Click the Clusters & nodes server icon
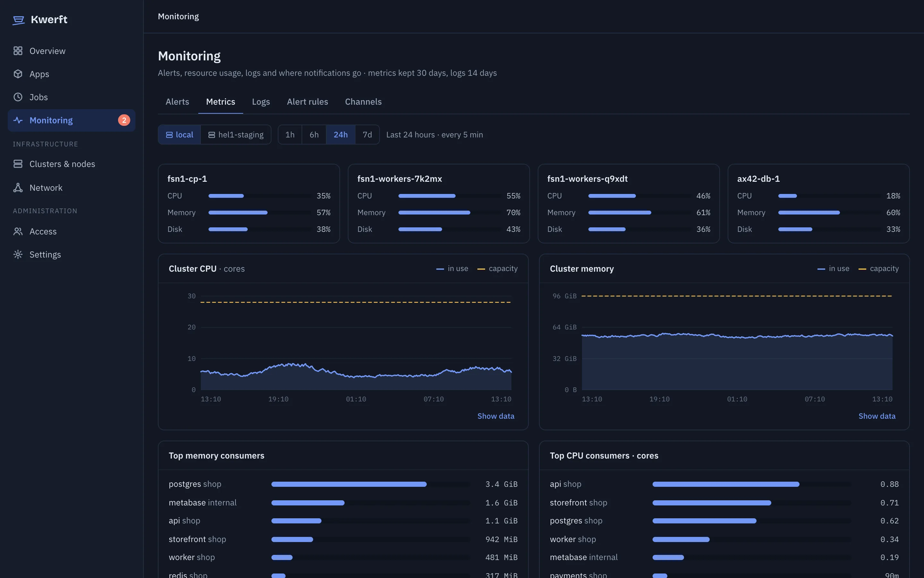The height and width of the screenshot is (578, 924). [x=18, y=164]
